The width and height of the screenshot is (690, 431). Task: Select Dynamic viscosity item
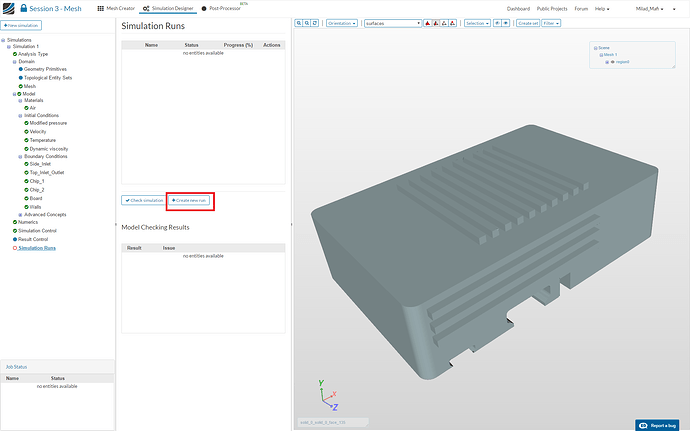pyautogui.click(x=49, y=149)
